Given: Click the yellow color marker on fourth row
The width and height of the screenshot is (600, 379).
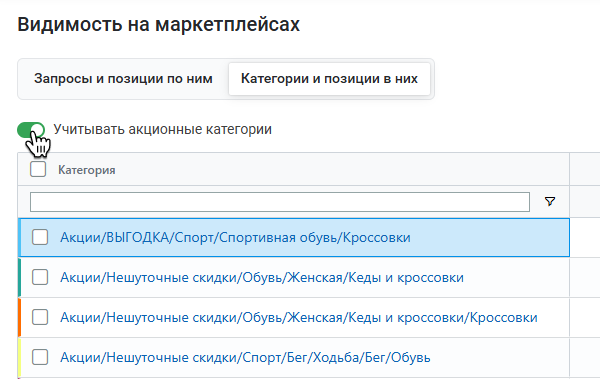Looking at the screenshot, I should [20, 358].
